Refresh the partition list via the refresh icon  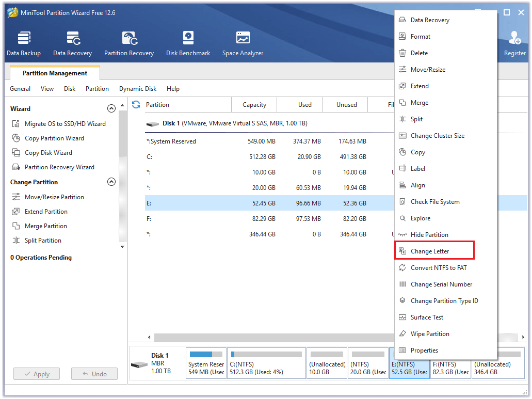tap(136, 104)
